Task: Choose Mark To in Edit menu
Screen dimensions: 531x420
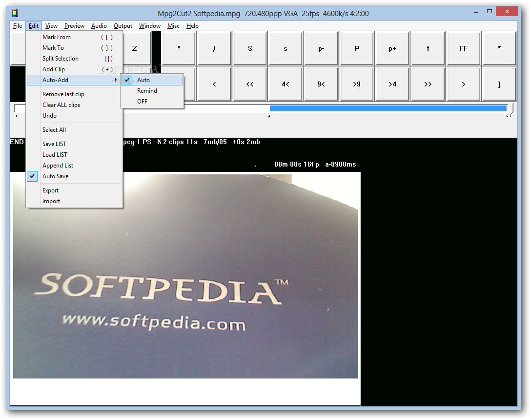Action: tap(75, 48)
